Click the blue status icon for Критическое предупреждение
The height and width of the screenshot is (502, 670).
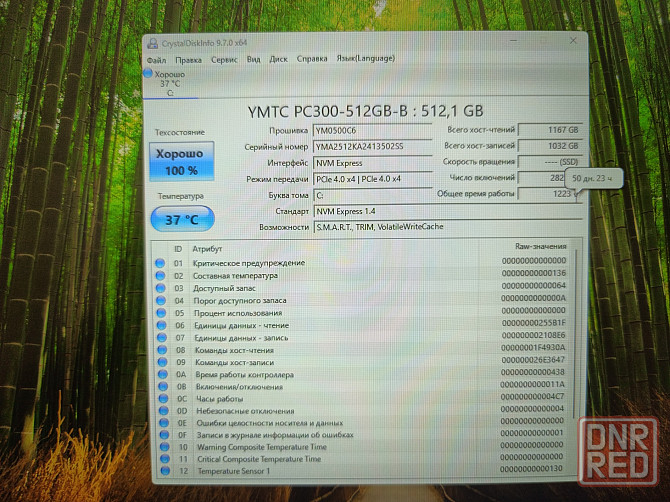[x=160, y=262]
